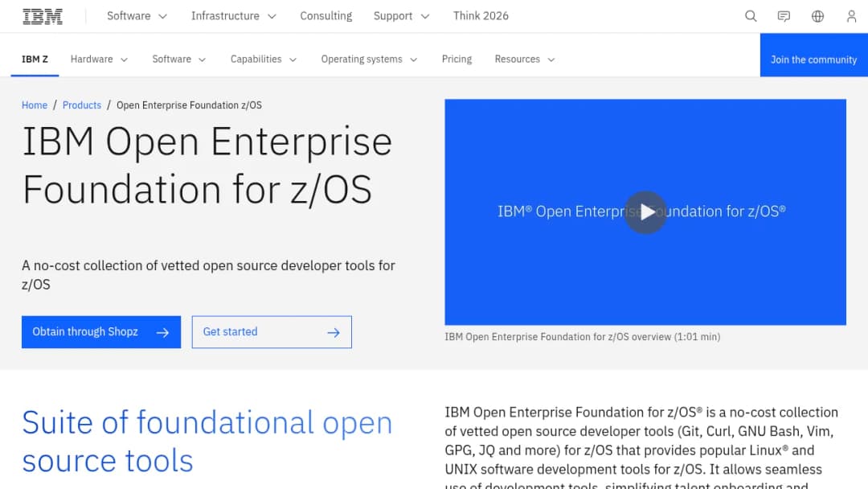The width and height of the screenshot is (868, 489).
Task: Select the IBM Z tab
Action: pos(35,60)
